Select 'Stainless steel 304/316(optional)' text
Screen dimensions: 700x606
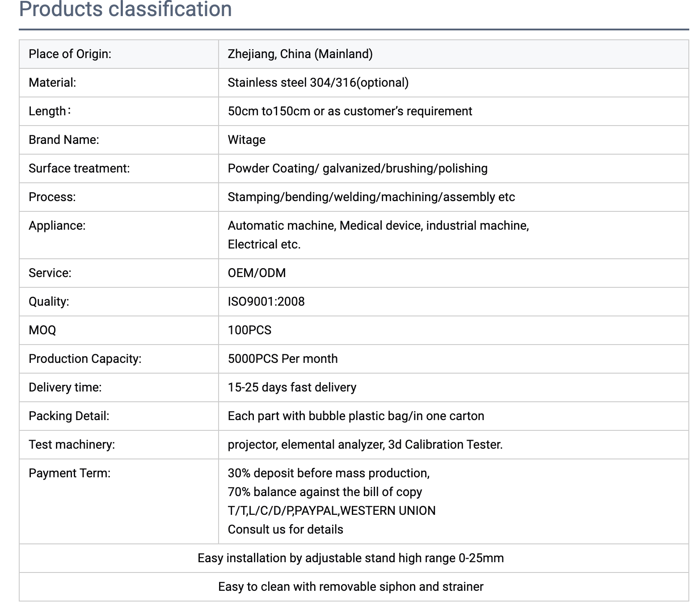(318, 83)
